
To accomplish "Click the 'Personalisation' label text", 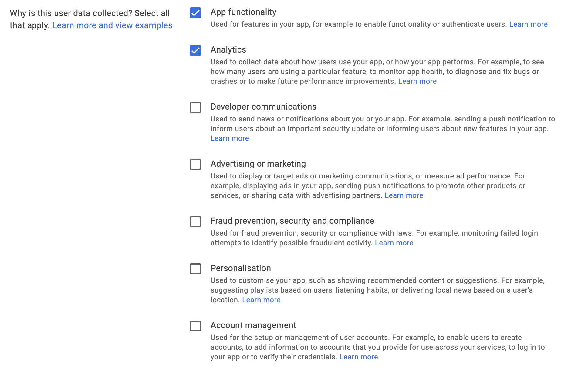I will 240,268.
